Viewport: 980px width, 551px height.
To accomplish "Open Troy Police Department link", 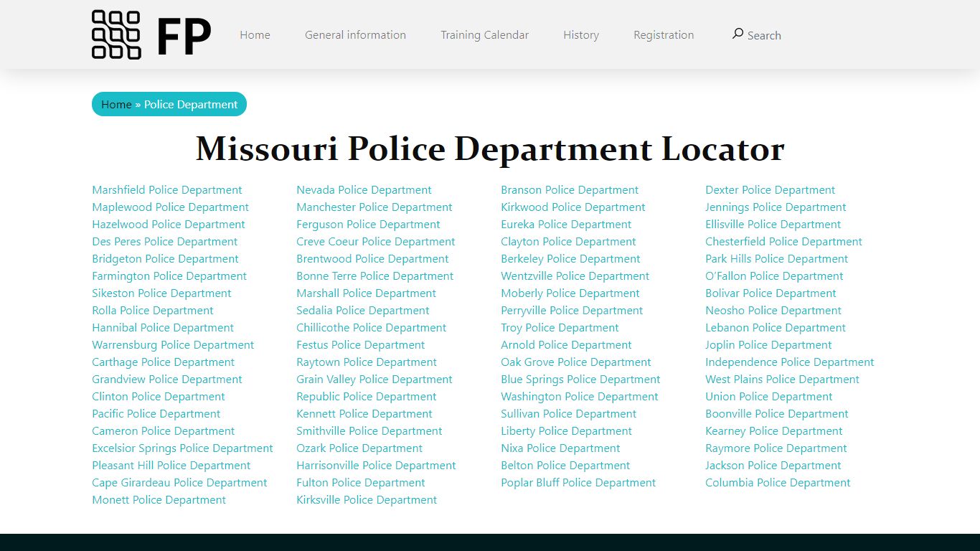I will pyautogui.click(x=560, y=328).
